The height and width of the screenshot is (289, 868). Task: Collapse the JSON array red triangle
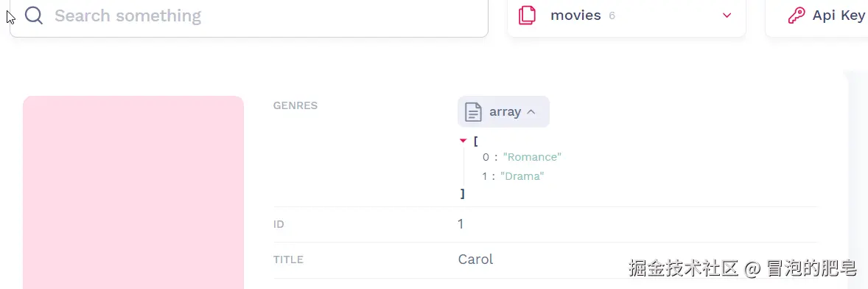[x=463, y=141]
